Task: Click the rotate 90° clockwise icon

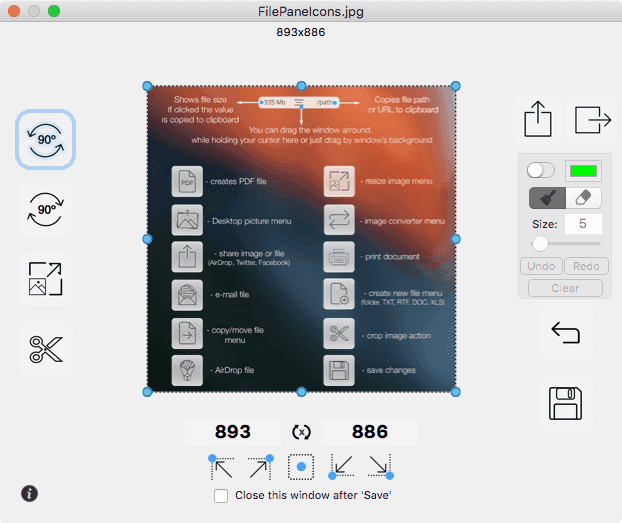Action: point(45,210)
